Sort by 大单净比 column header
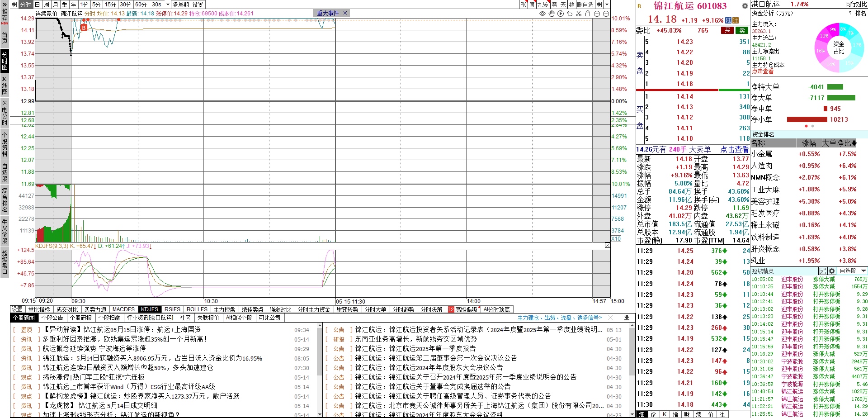868x418 pixels. coord(839,143)
